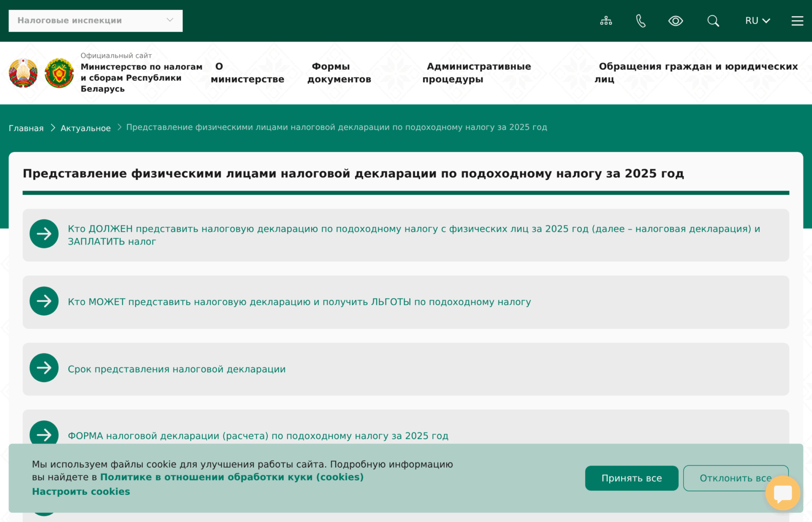Viewport: 812px width, 522px height.
Task: Click the ministry coat of arms logo
Action: pyautogui.click(x=59, y=73)
